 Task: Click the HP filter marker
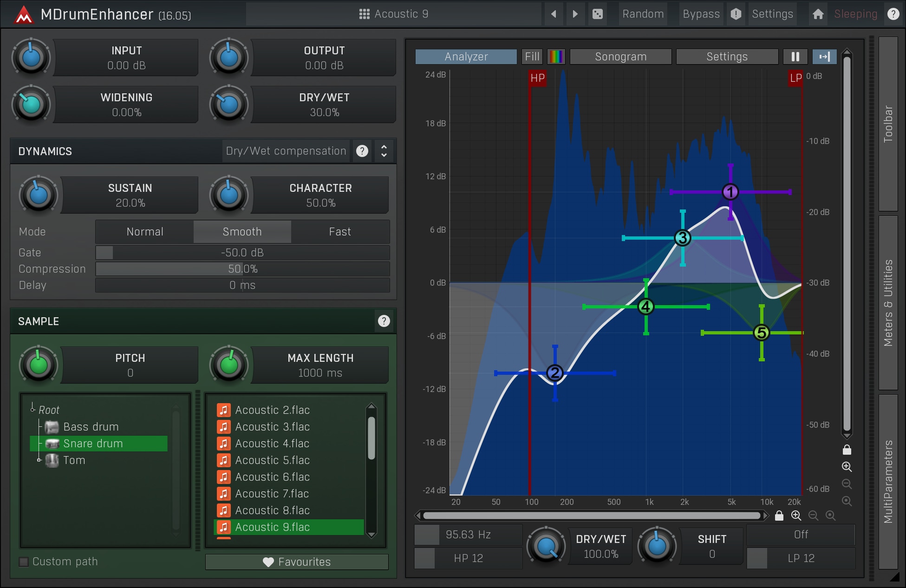(537, 78)
